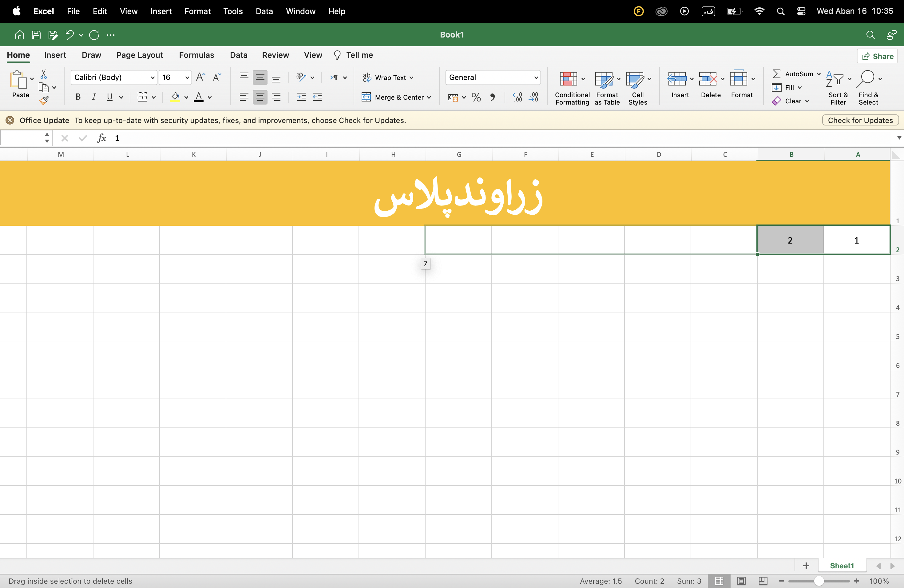Select cell containing 2 in column B
Image resolution: width=904 pixels, height=588 pixels.
791,240
